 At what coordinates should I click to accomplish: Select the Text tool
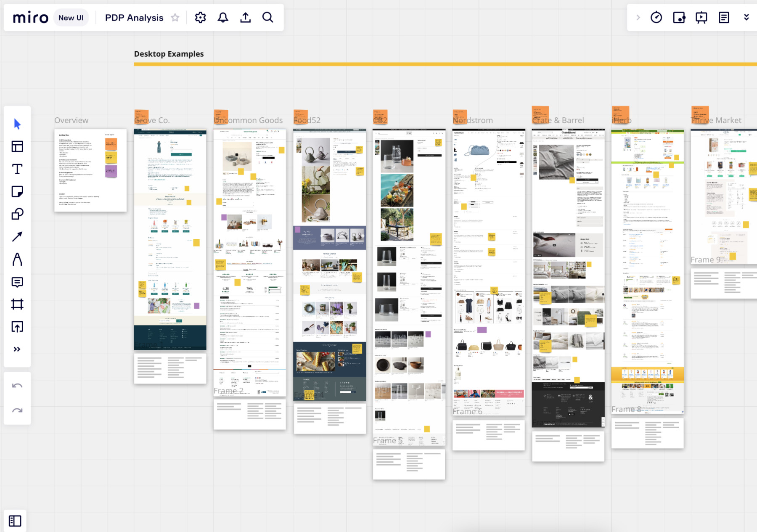click(17, 169)
